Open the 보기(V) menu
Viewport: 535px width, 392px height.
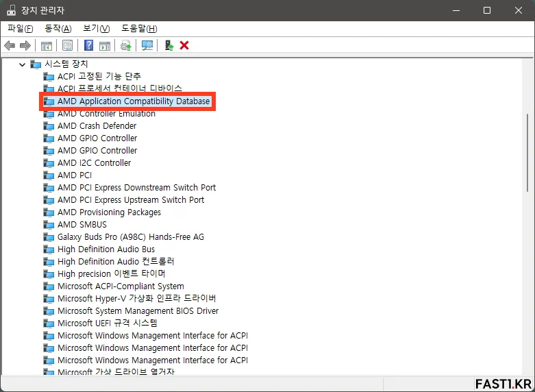pyautogui.click(x=97, y=29)
